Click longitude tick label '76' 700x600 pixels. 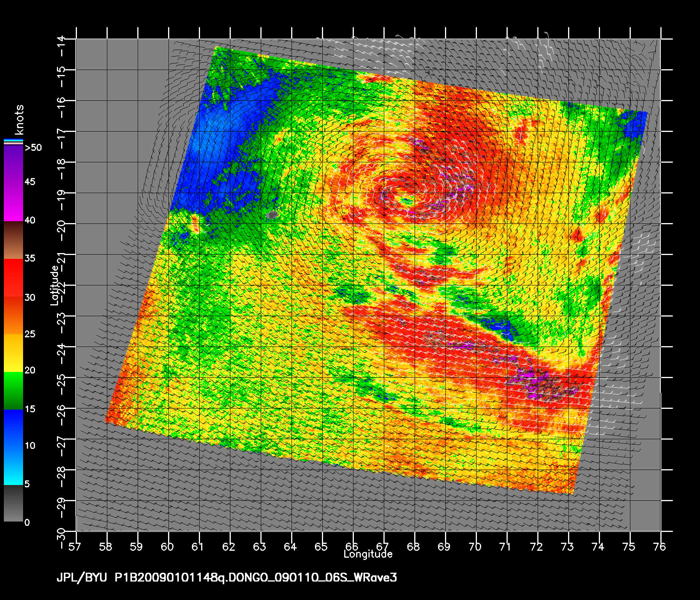pos(660,547)
